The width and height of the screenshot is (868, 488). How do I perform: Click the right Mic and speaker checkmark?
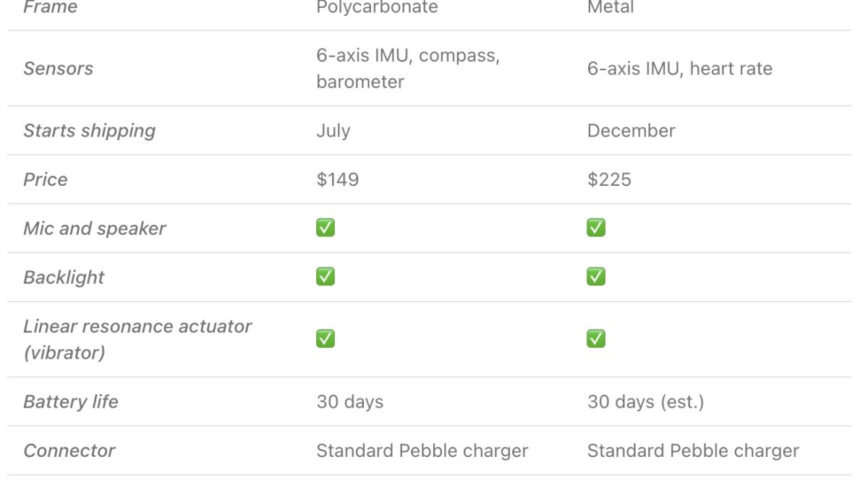tap(596, 228)
